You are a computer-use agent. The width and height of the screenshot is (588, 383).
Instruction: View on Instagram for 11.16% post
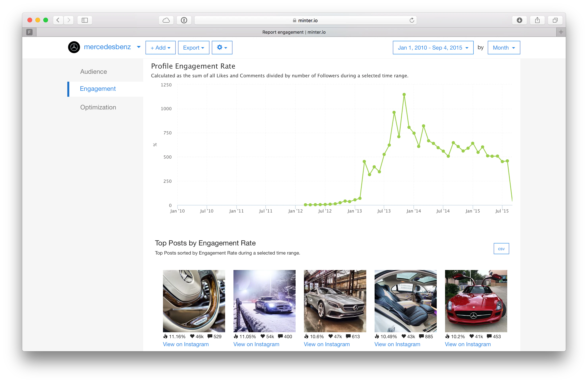point(186,344)
